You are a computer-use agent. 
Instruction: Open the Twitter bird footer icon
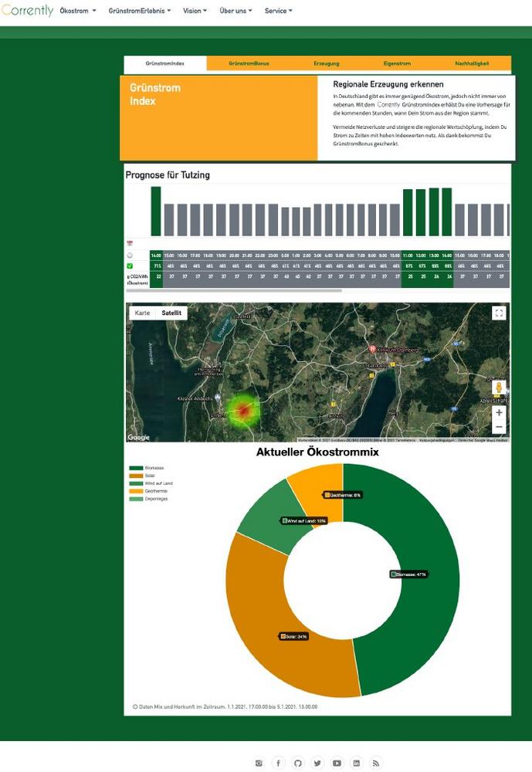pos(317,764)
